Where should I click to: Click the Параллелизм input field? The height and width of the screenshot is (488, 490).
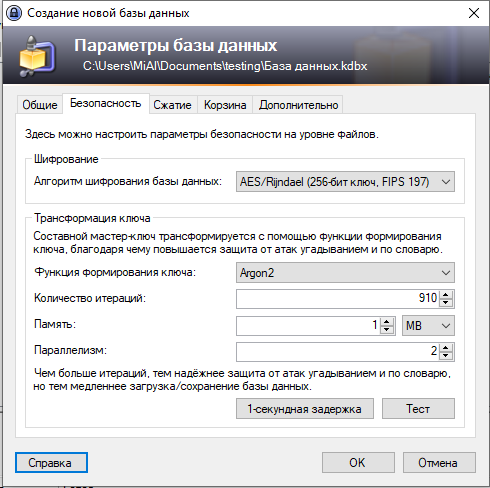pos(337,352)
